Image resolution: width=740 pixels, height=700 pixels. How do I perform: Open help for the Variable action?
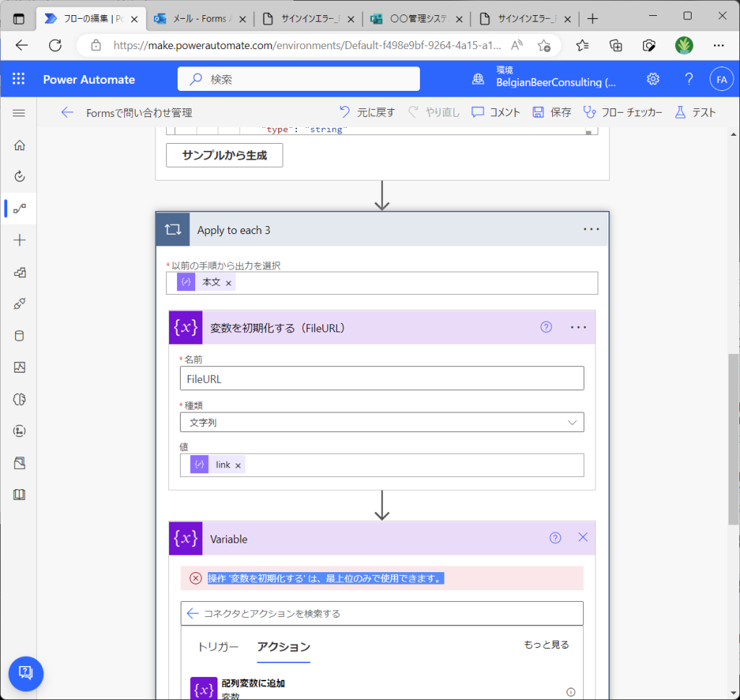point(555,537)
